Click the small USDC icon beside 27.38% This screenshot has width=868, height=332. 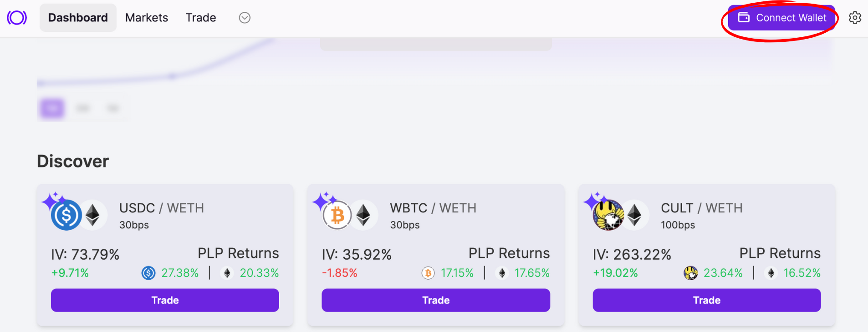(148, 273)
